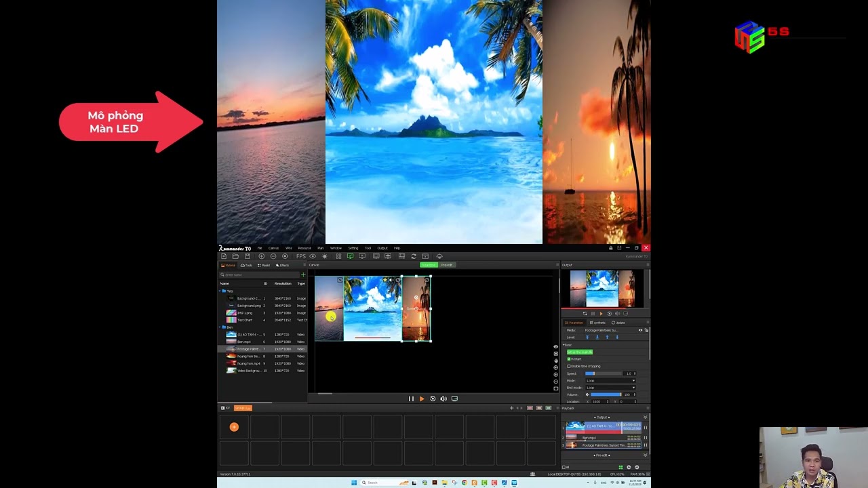Switch to the Effects tab
The image size is (868, 488).
[x=283, y=265]
